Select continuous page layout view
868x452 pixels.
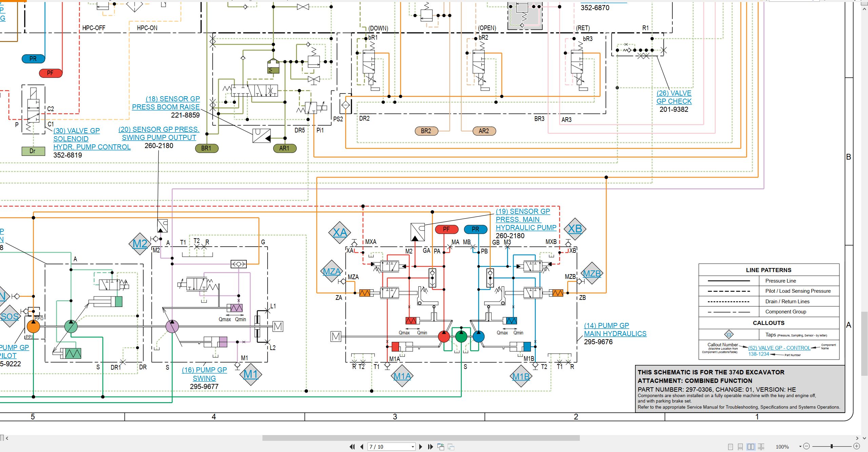[x=741, y=447]
